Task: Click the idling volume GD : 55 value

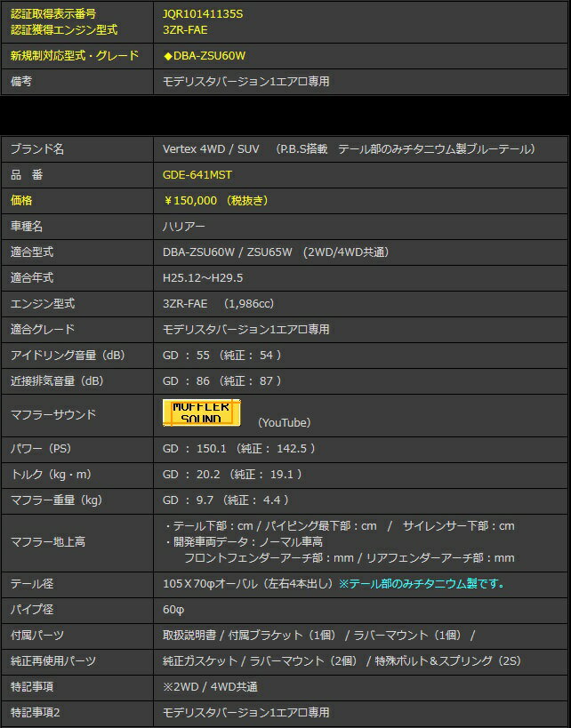Action: click(x=186, y=356)
